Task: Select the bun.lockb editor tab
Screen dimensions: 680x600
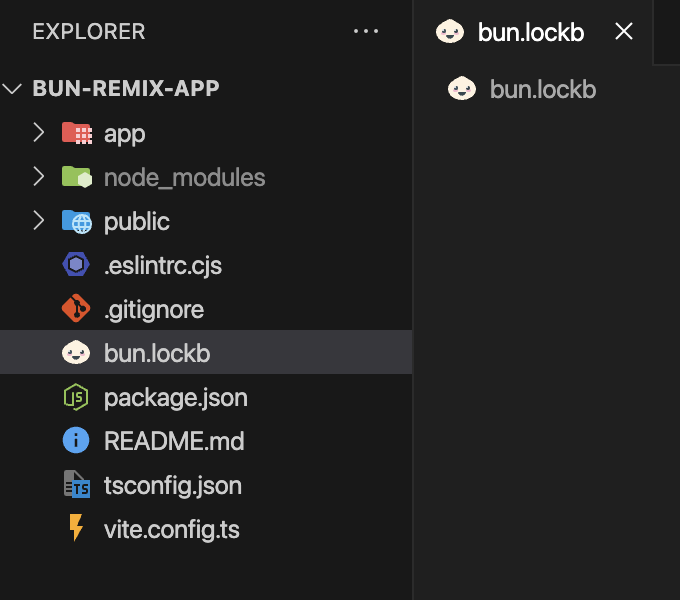Action: pos(533,32)
